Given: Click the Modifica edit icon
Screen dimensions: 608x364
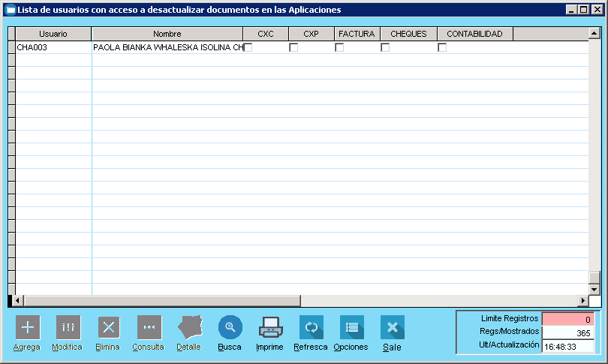Looking at the screenshot, I should point(68,327).
